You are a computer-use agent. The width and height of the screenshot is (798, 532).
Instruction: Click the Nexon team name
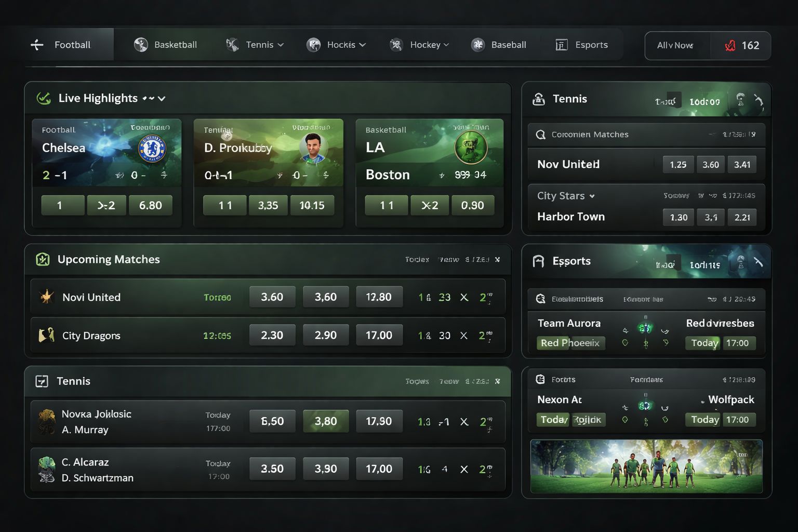click(x=560, y=400)
